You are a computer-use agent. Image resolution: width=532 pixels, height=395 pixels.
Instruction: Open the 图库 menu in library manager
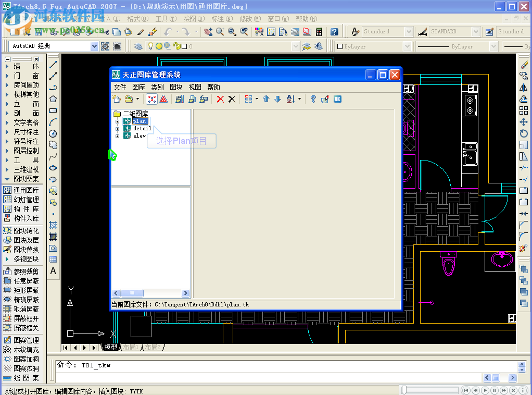(x=138, y=87)
